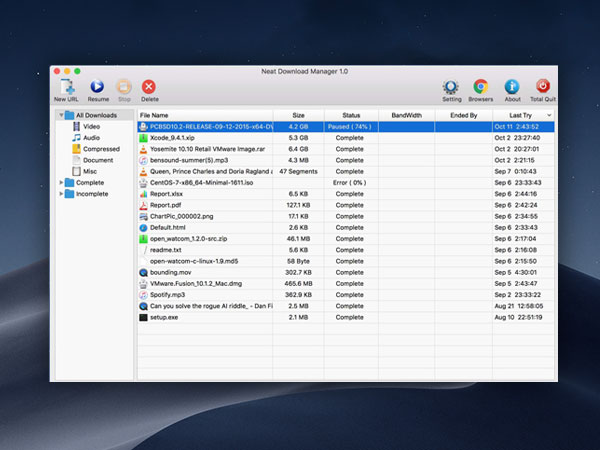Collapse the All Downloads tree
Viewport: 600px width, 450px height.
(61, 115)
